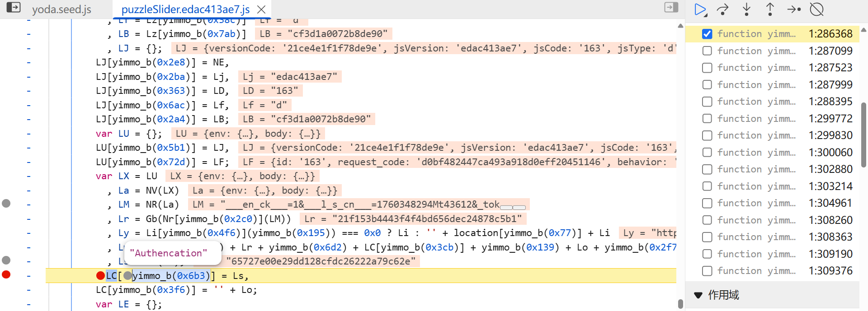The width and height of the screenshot is (868, 311).
Task: Enable breakpoint at 1:303214
Action: [x=707, y=186]
